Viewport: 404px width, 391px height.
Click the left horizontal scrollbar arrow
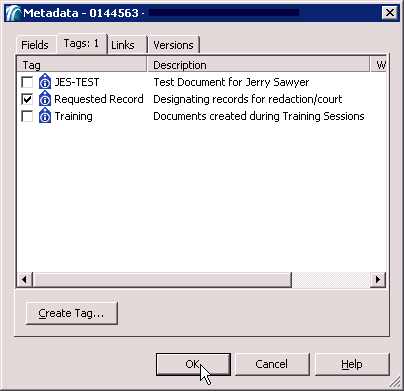pos(24,280)
